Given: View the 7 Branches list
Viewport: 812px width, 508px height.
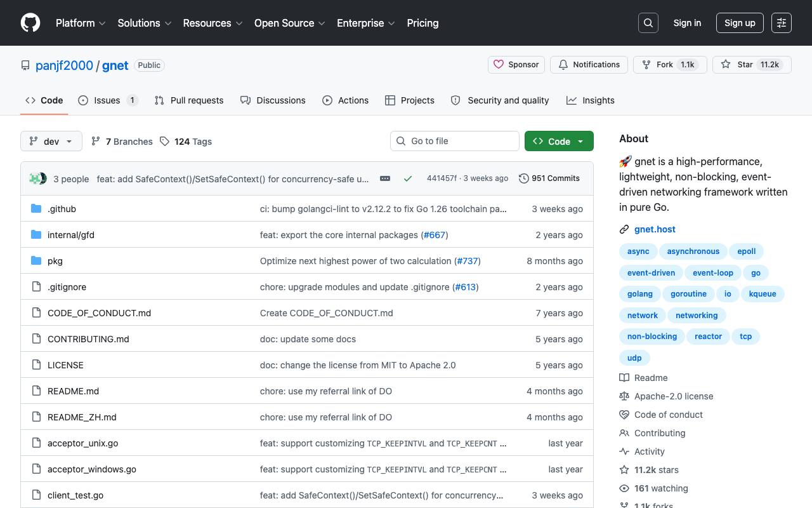Looking at the screenshot, I should pyautogui.click(x=122, y=142).
